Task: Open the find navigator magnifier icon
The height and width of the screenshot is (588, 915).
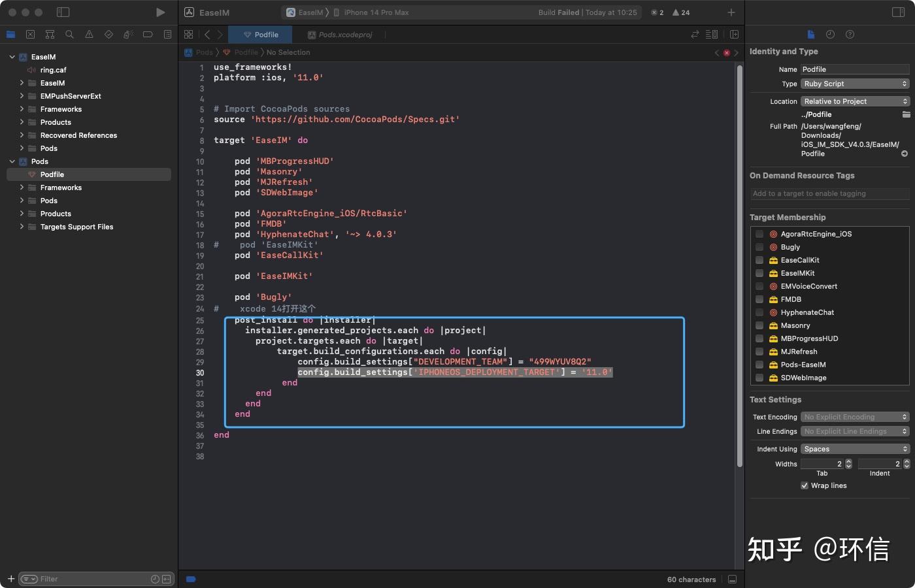Action: 69,35
